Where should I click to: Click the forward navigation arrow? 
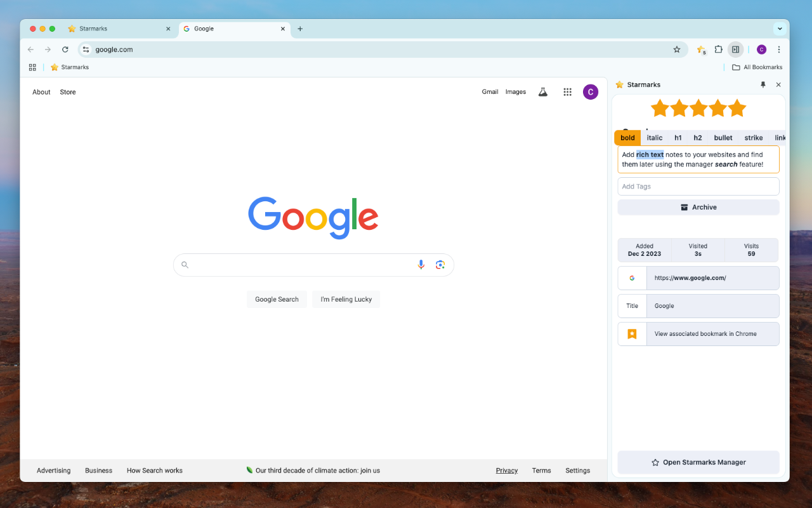tap(48, 50)
